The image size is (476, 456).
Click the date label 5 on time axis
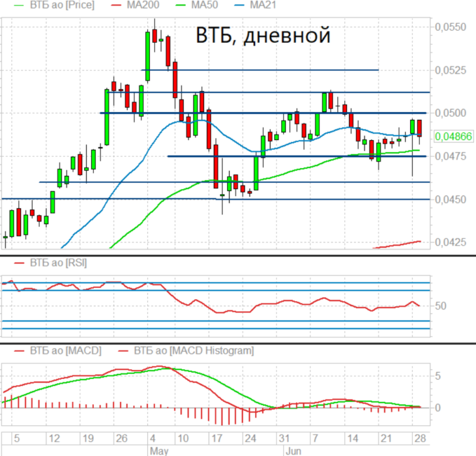click(17, 438)
